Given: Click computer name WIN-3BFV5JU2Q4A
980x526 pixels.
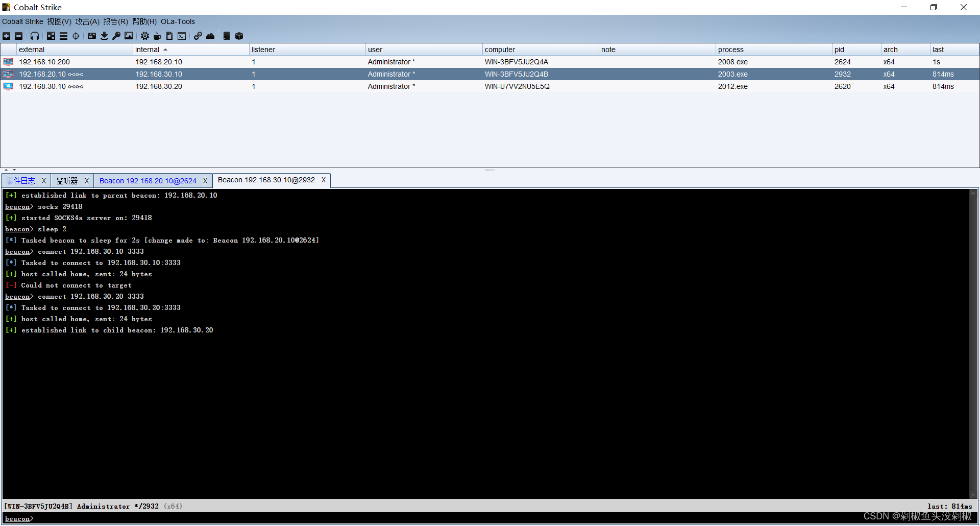Looking at the screenshot, I should [x=516, y=62].
